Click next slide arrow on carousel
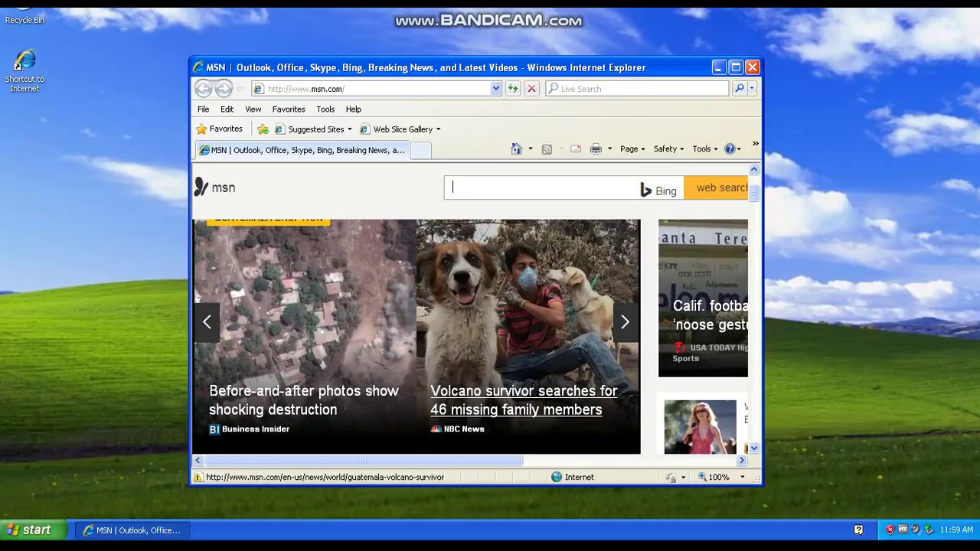 coord(625,322)
